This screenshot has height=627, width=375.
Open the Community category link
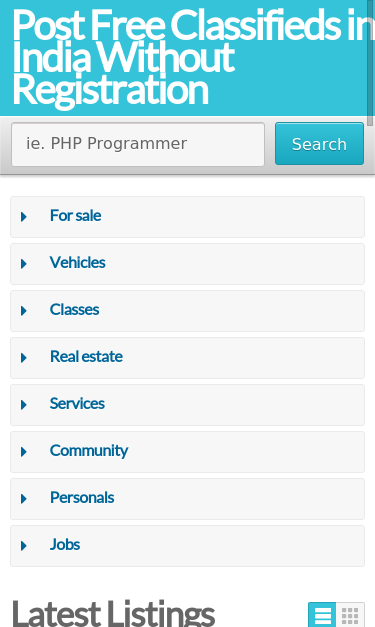(x=89, y=451)
